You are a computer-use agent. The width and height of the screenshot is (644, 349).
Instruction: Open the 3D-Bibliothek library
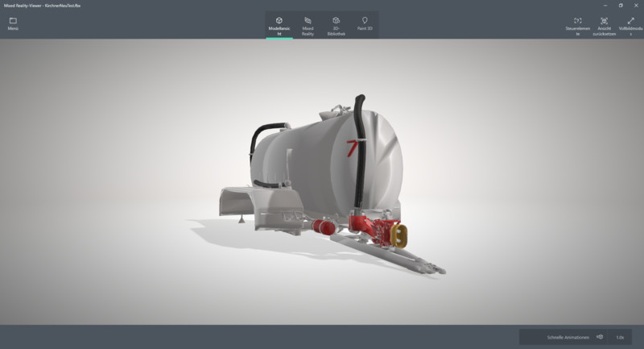(x=336, y=25)
